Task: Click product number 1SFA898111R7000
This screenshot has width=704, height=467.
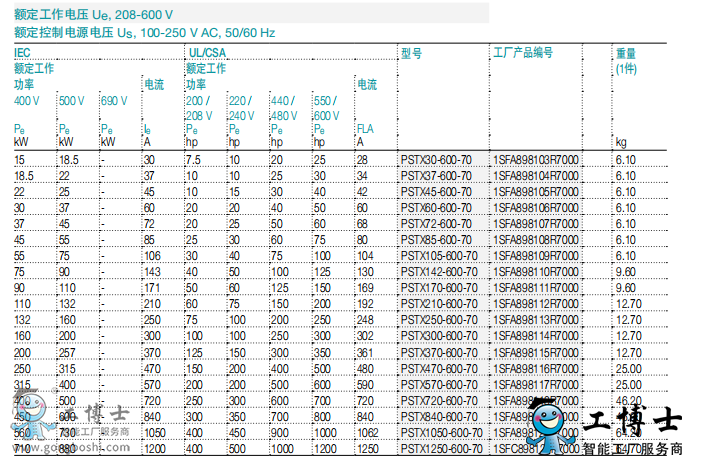Action: [x=536, y=288]
